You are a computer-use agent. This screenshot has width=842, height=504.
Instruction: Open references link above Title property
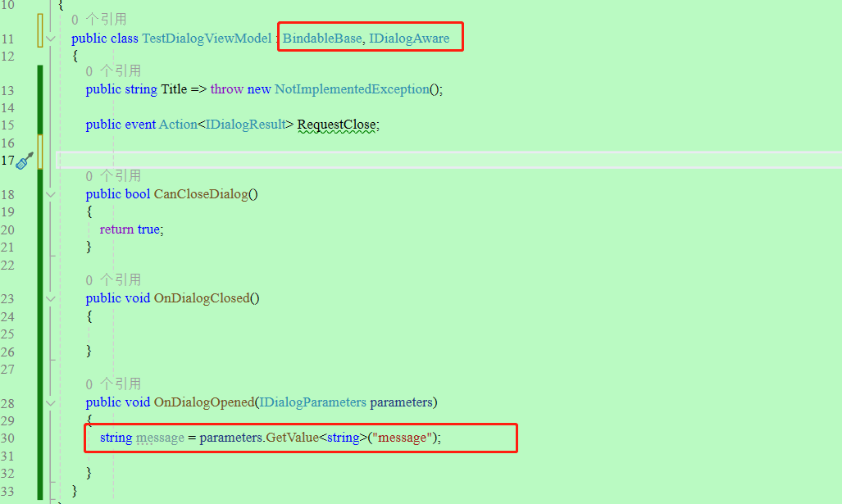(x=113, y=70)
